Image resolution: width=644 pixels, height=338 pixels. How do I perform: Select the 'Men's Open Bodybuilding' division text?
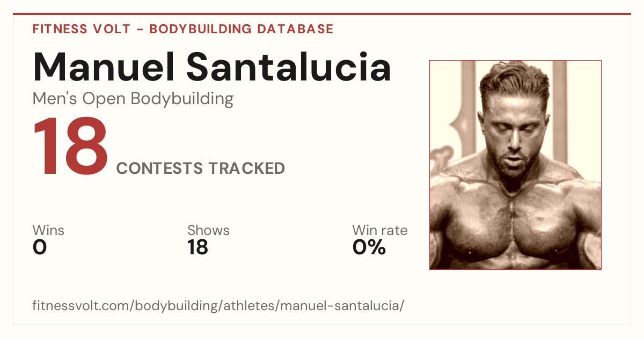coord(133,99)
